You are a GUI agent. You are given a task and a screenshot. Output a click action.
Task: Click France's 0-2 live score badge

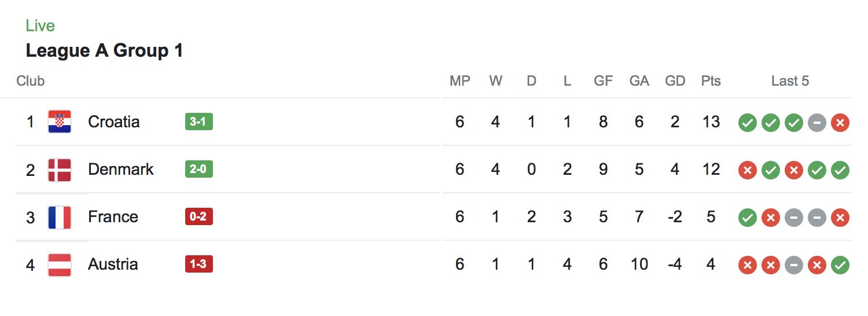198,217
